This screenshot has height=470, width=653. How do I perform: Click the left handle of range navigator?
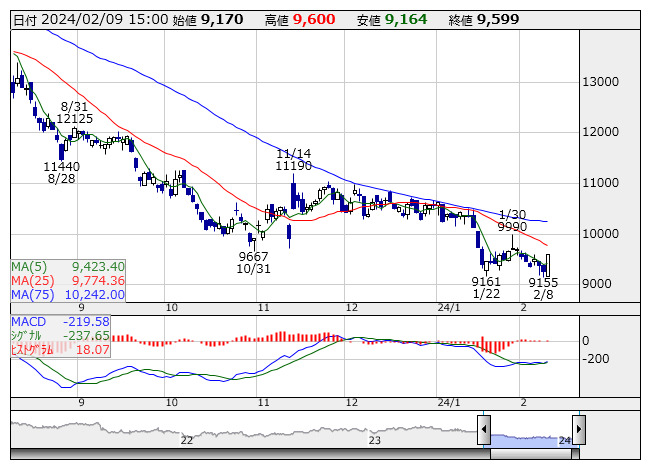click(484, 432)
